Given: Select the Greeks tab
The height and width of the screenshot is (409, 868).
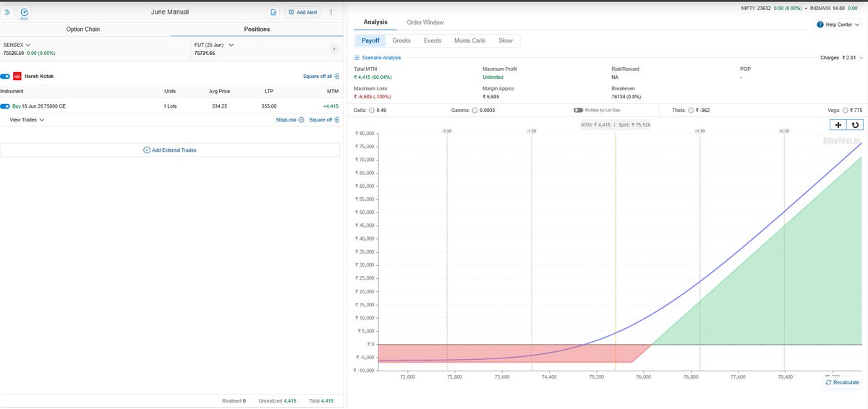Looking at the screenshot, I should [x=401, y=40].
